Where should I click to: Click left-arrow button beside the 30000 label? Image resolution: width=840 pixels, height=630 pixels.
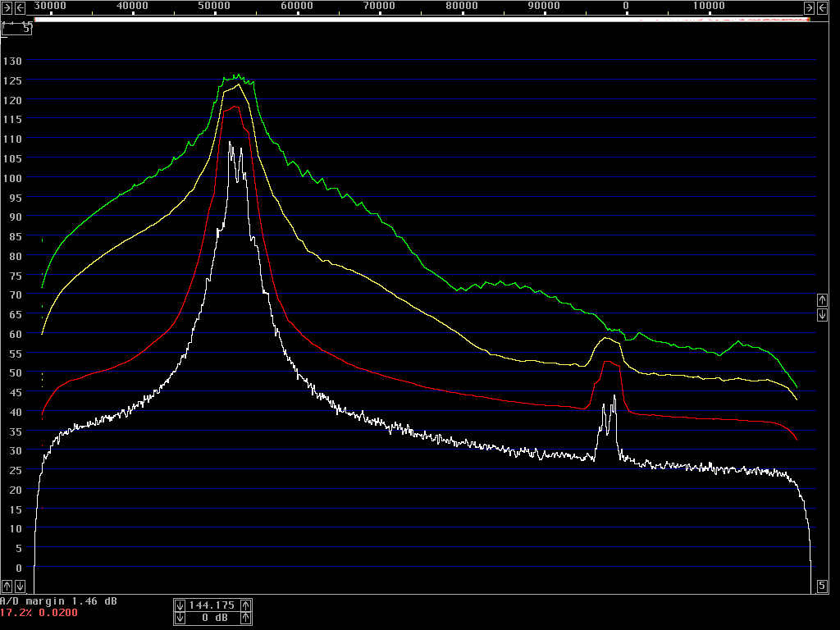pyautogui.click(x=20, y=7)
